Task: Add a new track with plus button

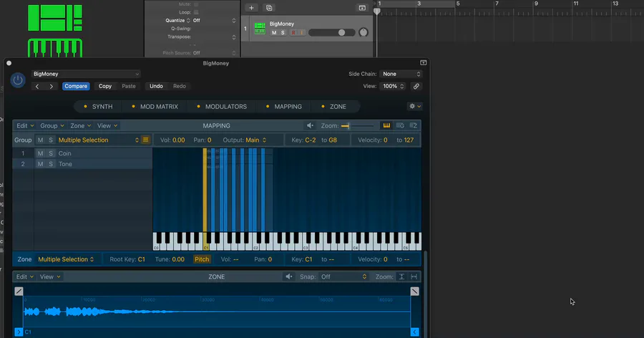Action: tap(251, 7)
